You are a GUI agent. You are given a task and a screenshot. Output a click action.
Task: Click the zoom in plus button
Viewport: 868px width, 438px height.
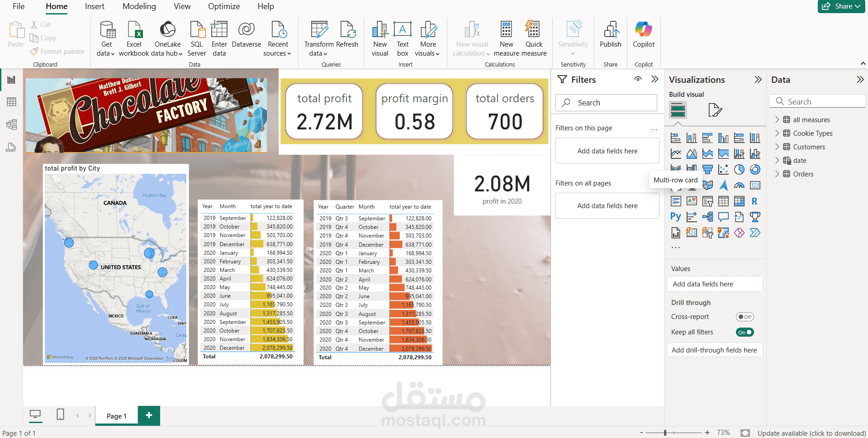tap(707, 433)
